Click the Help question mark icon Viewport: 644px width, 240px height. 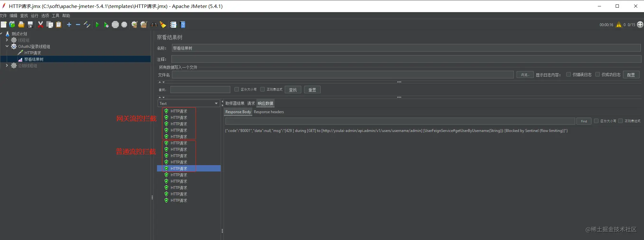182,25
